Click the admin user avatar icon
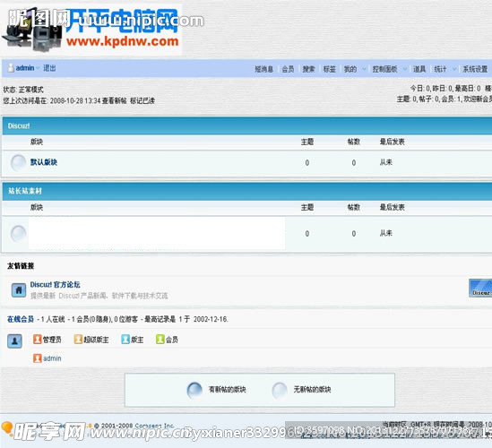Screen dimensions: 492x448 tap(11, 68)
